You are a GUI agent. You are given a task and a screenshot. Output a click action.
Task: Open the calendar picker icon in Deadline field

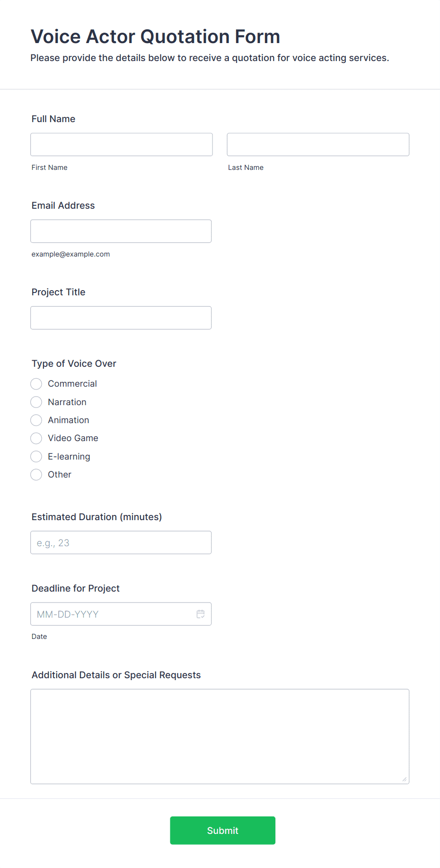201,614
